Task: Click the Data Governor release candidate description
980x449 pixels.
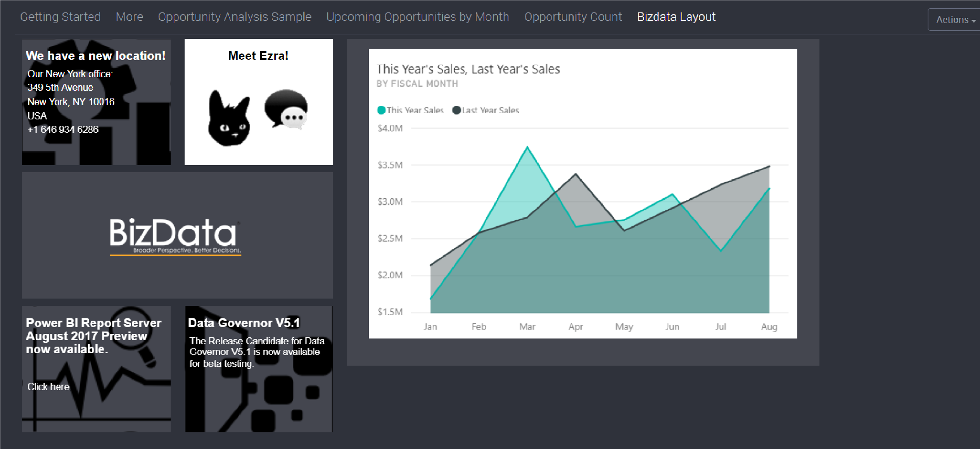Action: 257,352
